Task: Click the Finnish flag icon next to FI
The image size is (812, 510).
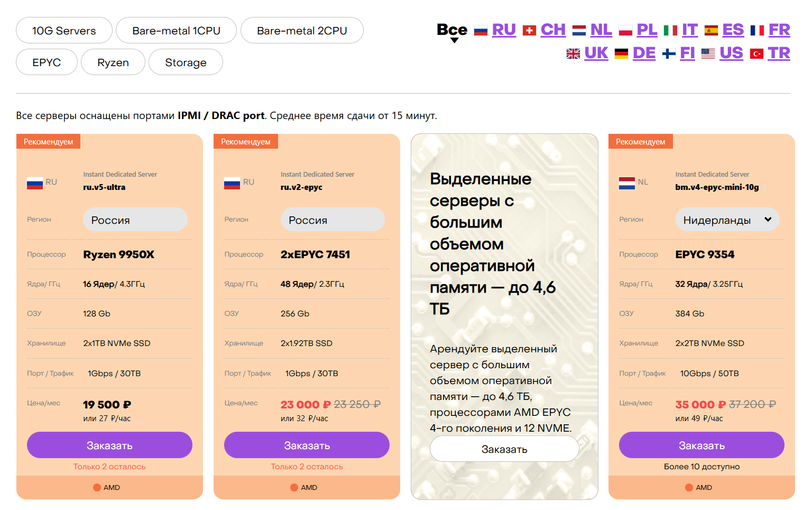Action: 669,54
